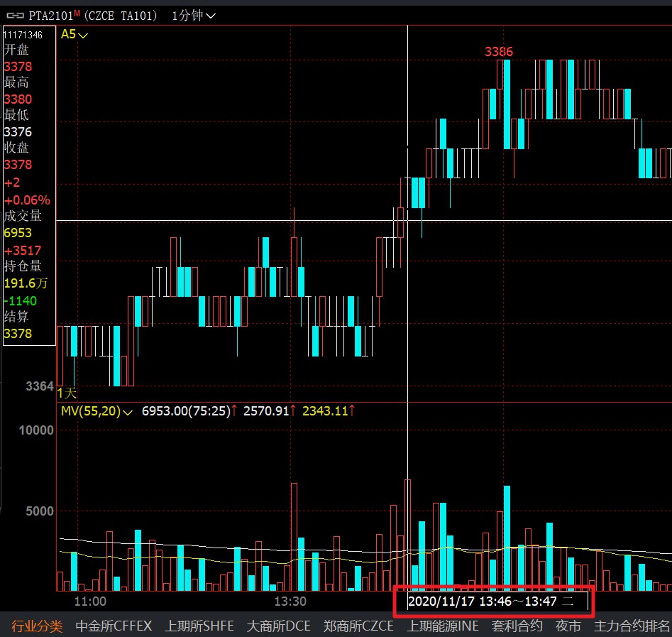Switch to the 中金所CFFEX tab

coord(114,626)
